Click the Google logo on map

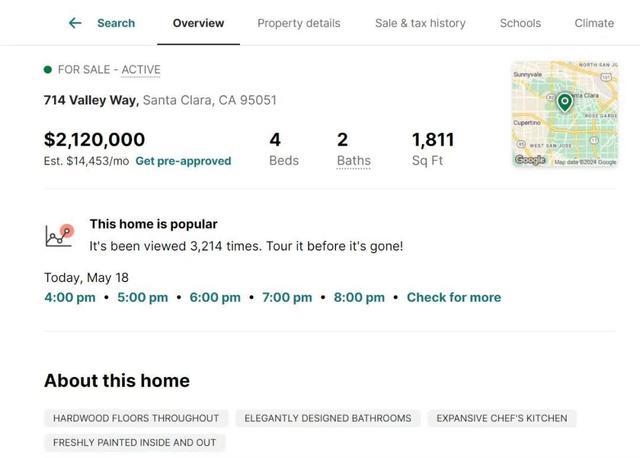pyautogui.click(x=530, y=160)
